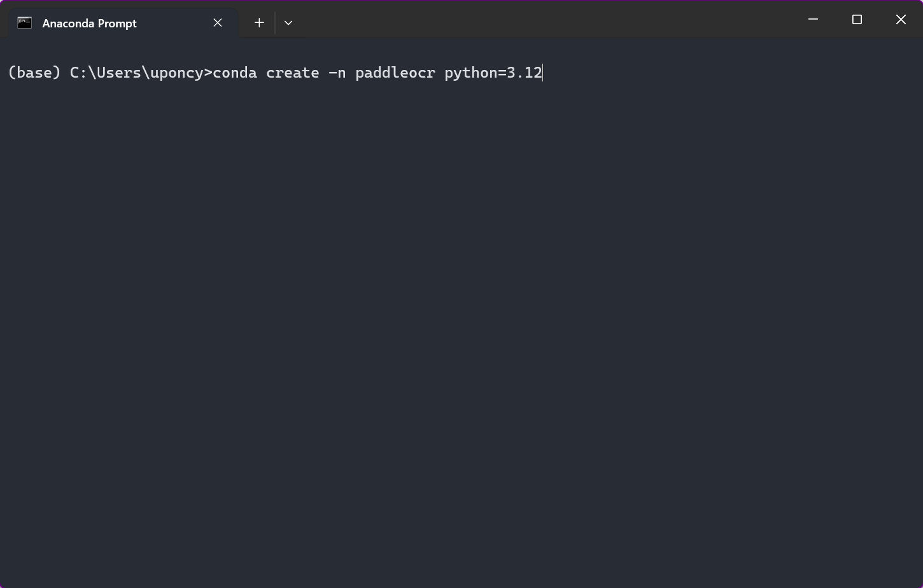The image size is (923, 588).
Task: Place cursor at end of command line
Action: click(x=543, y=73)
